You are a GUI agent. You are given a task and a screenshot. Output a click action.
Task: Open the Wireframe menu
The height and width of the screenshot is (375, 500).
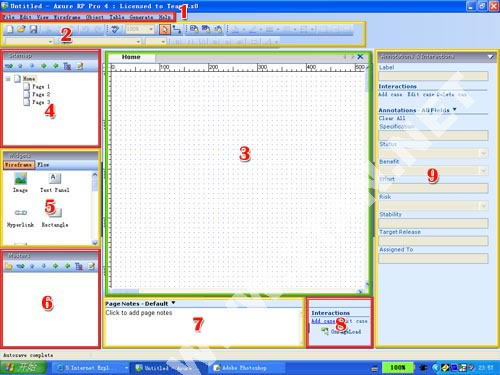coord(67,17)
